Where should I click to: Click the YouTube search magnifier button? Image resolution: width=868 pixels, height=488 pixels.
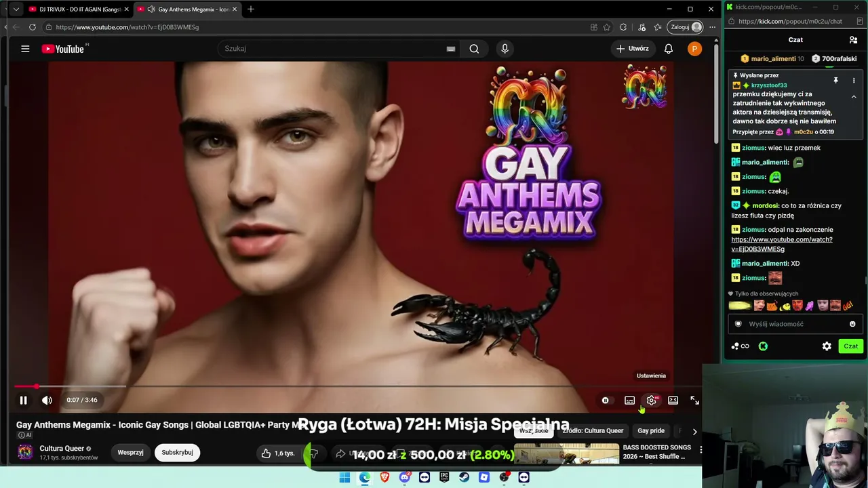pos(474,49)
